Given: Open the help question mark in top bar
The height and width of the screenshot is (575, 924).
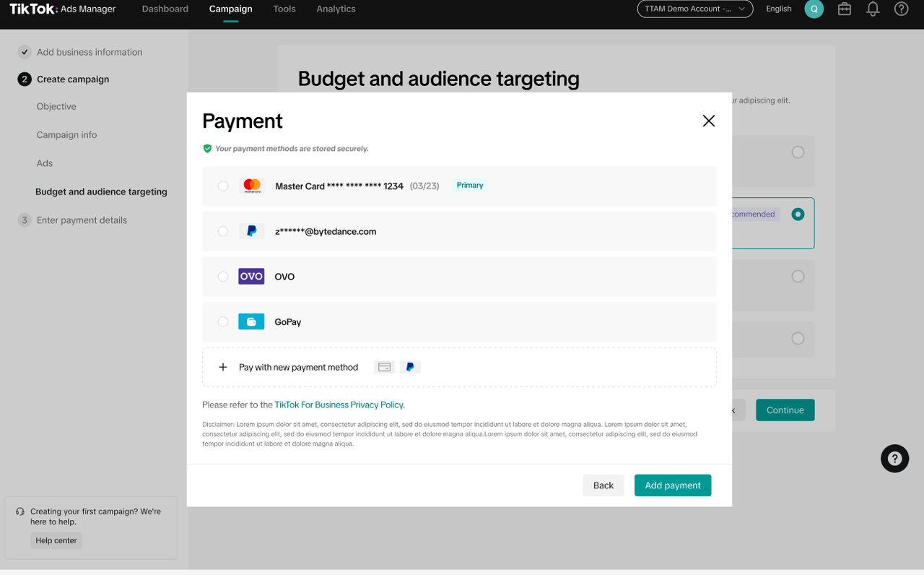Looking at the screenshot, I should point(901,9).
